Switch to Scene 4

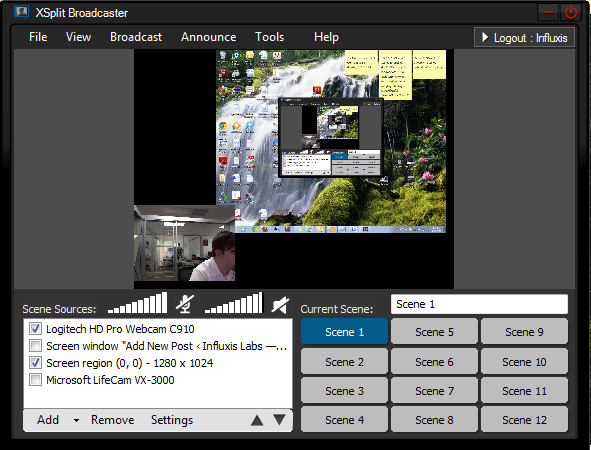coord(344,420)
